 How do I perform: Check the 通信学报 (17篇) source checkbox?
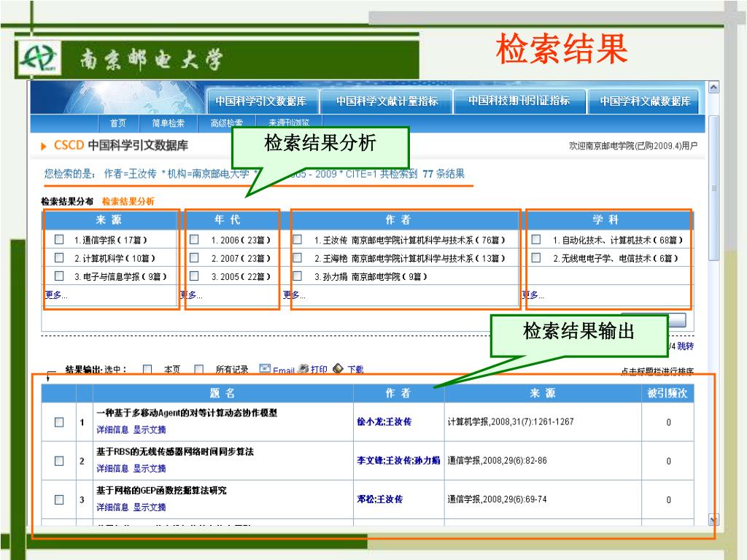(x=59, y=239)
